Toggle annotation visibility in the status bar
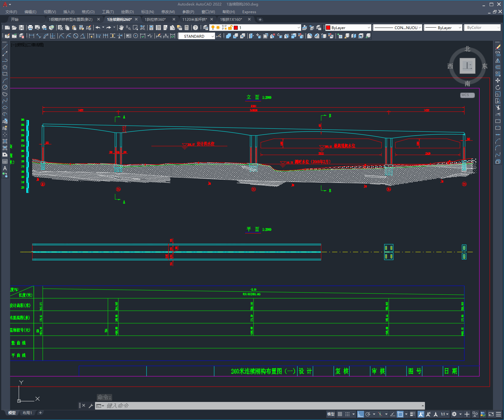Viewport: 504px width, 420px height. 421,414
